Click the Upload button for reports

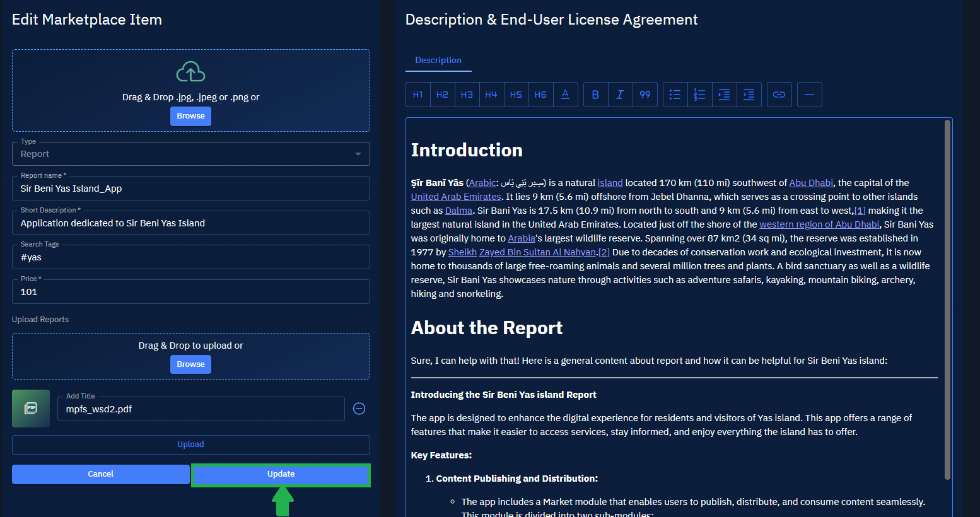[190, 444]
